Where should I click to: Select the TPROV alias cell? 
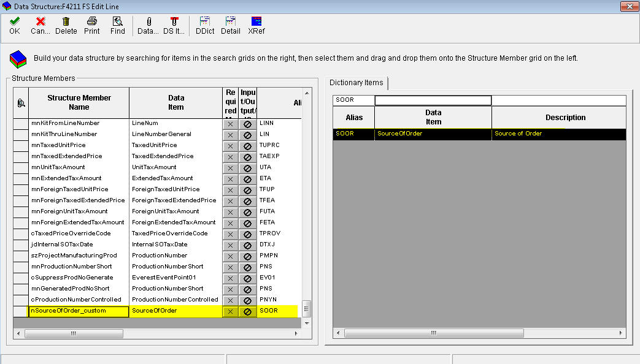point(279,233)
